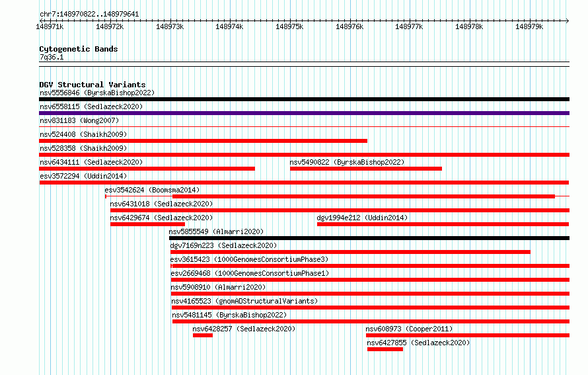Image resolution: width=588 pixels, height=375 pixels.
Task: Select the black nsv5855549 variant bar
Action: tap(369, 238)
